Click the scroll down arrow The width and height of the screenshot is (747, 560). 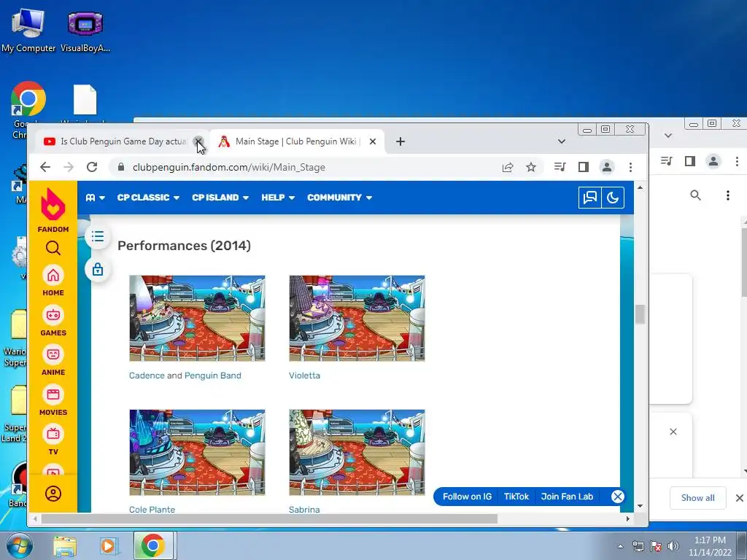tap(640, 506)
